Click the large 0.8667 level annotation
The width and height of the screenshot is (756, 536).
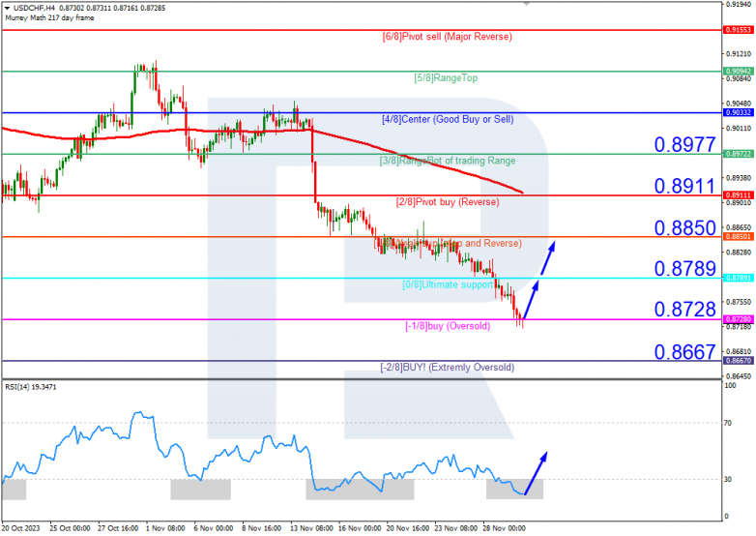click(x=684, y=352)
